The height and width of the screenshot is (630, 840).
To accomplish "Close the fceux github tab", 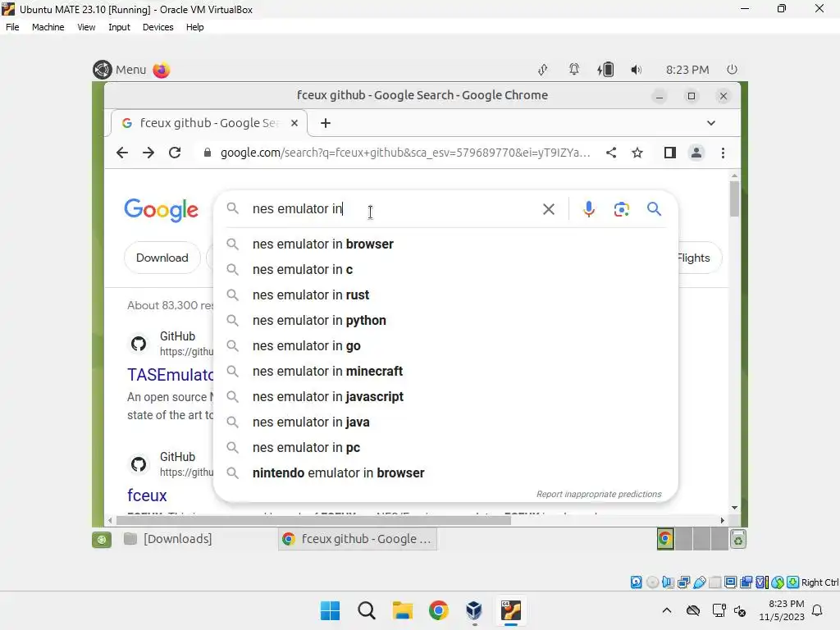I will point(294,123).
